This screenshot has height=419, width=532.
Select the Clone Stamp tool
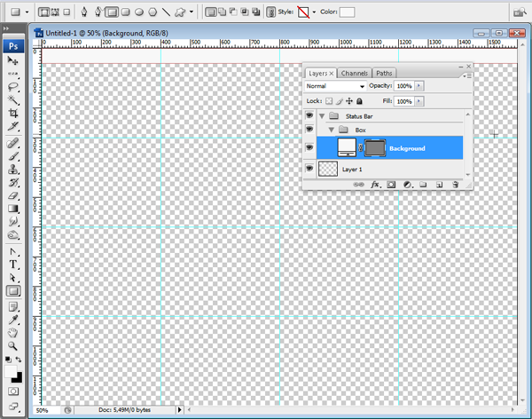[x=13, y=170]
